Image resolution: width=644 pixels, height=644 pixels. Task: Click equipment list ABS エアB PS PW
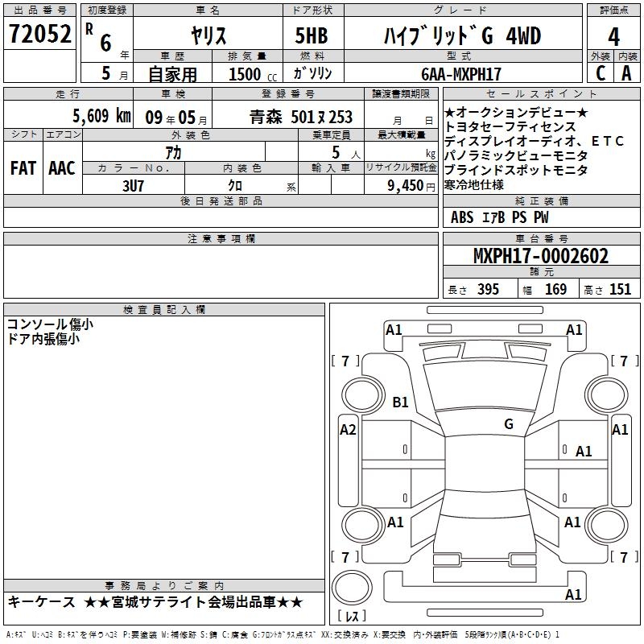[x=499, y=217]
